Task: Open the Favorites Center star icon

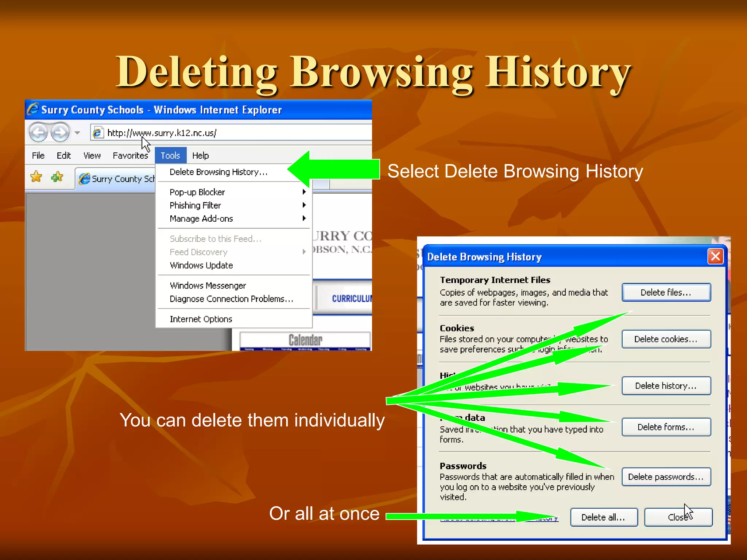Action: 36,177
